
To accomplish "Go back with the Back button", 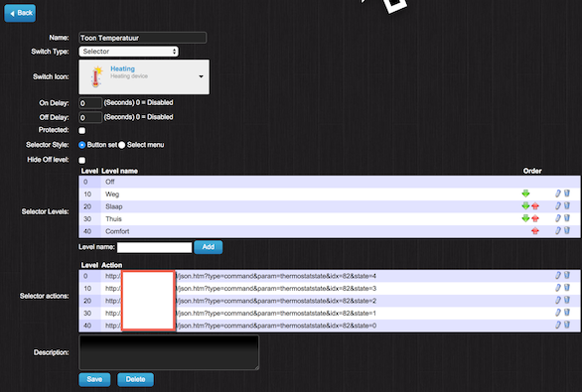I will pos(20,13).
